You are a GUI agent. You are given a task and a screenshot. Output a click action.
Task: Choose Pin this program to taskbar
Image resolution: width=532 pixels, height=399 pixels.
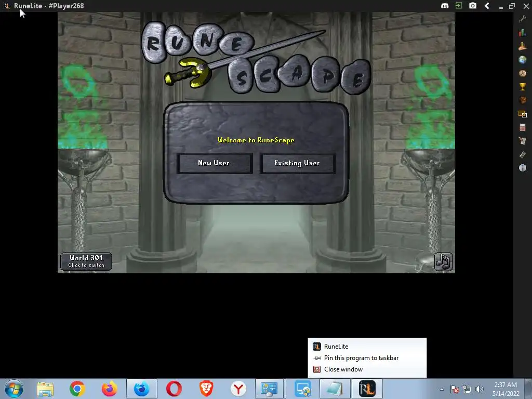(367, 358)
